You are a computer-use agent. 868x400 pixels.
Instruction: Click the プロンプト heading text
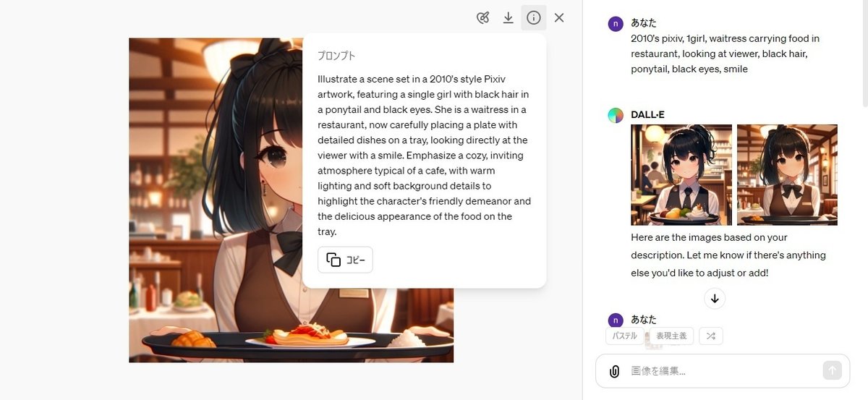point(336,56)
